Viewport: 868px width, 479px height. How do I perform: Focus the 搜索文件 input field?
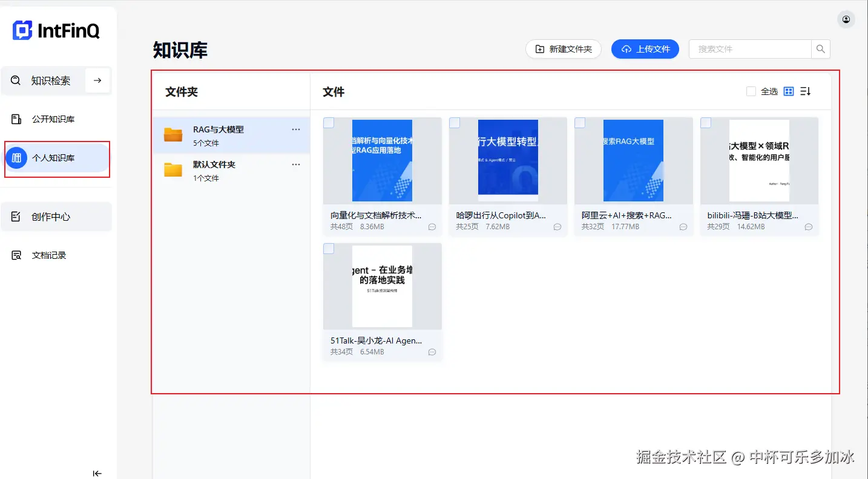coord(750,49)
